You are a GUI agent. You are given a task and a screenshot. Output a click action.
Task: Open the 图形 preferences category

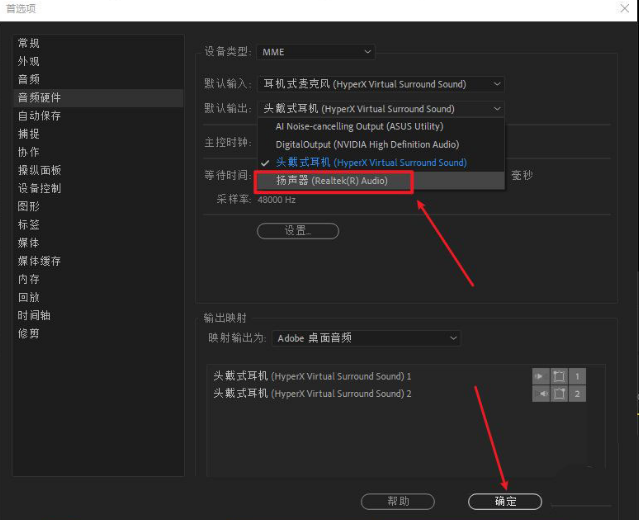point(98,206)
